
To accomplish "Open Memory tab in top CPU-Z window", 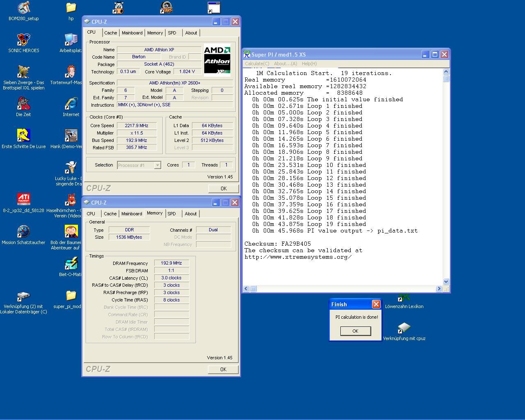I will click(x=155, y=33).
